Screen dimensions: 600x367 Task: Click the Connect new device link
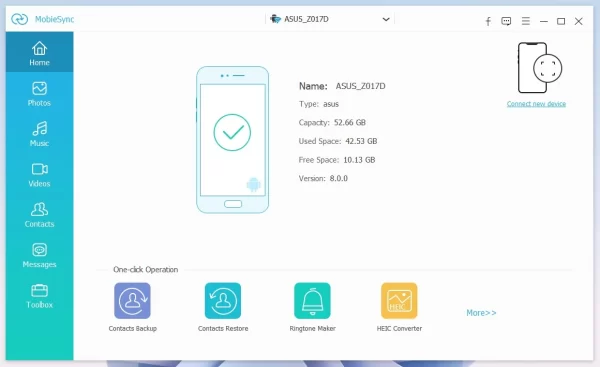(x=536, y=104)
